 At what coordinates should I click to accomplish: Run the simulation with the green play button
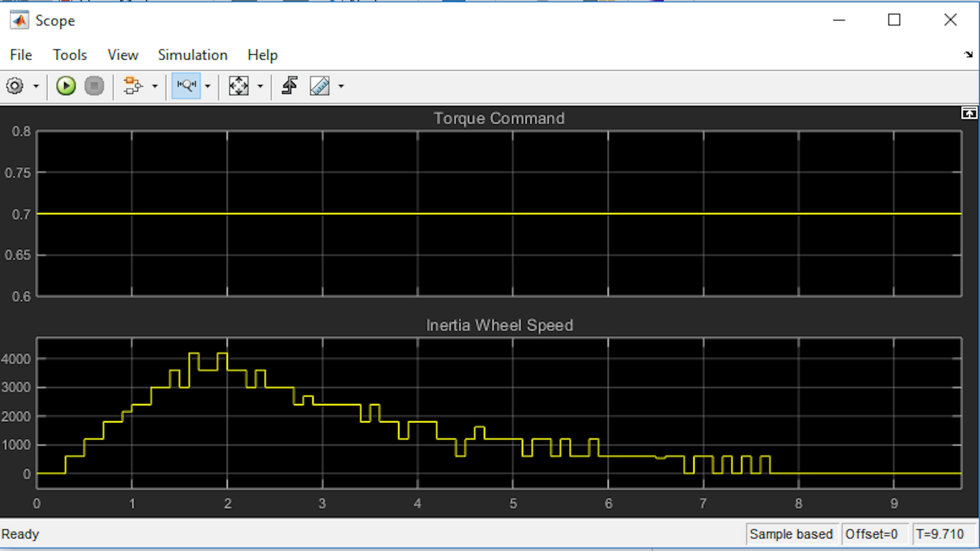[66, 86]
